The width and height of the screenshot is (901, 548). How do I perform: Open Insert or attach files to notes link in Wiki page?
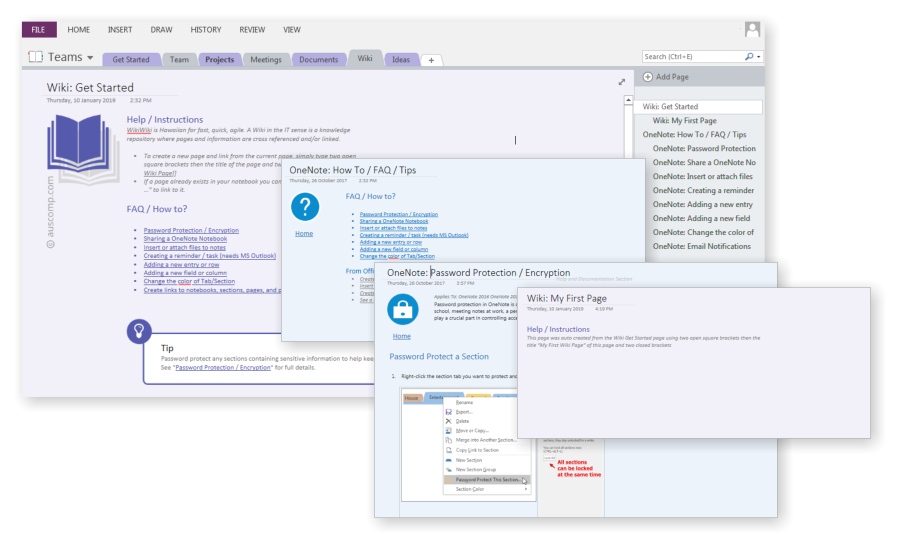[x=184, y=248]
